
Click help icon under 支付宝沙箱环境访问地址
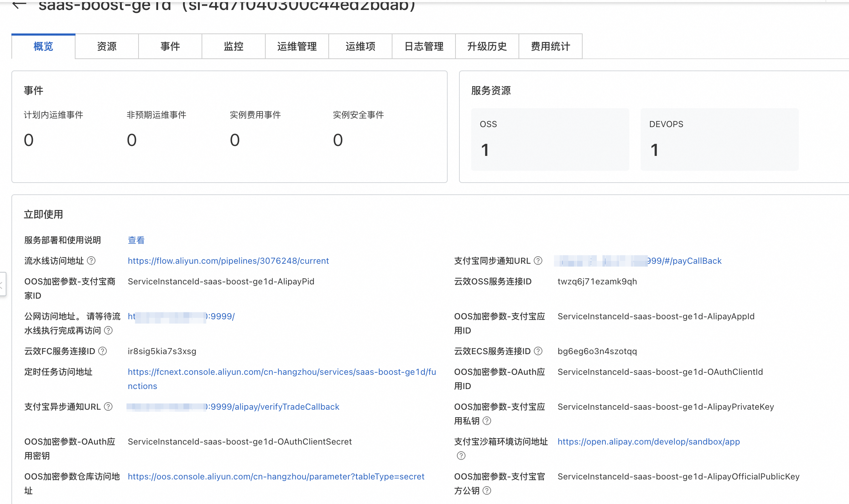point(461,456)
